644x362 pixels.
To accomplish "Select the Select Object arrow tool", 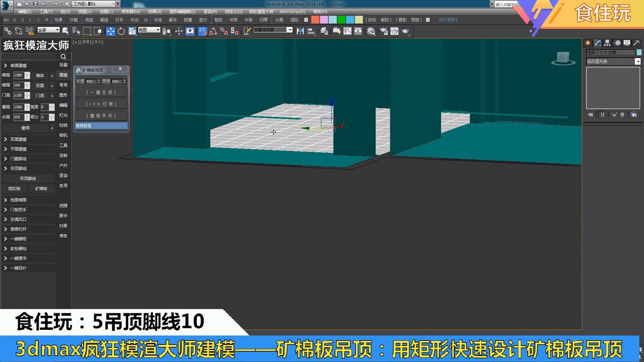I will [65, 31].
